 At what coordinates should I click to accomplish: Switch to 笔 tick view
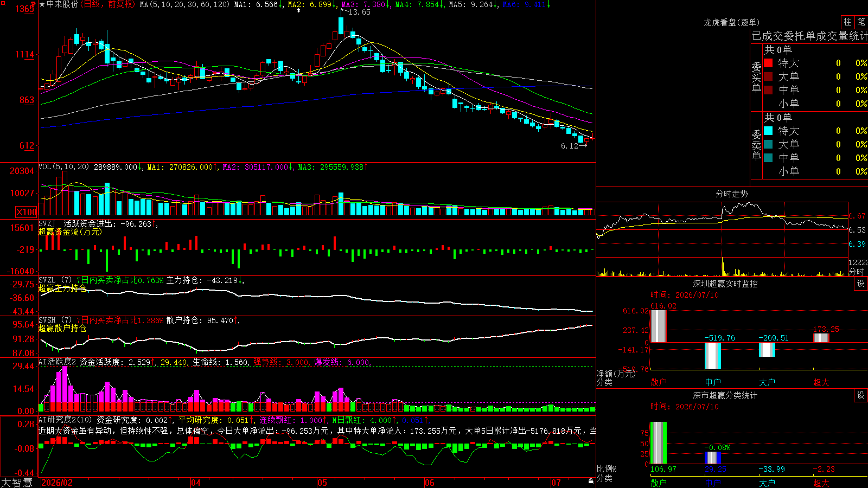click(x=861, y=22)
